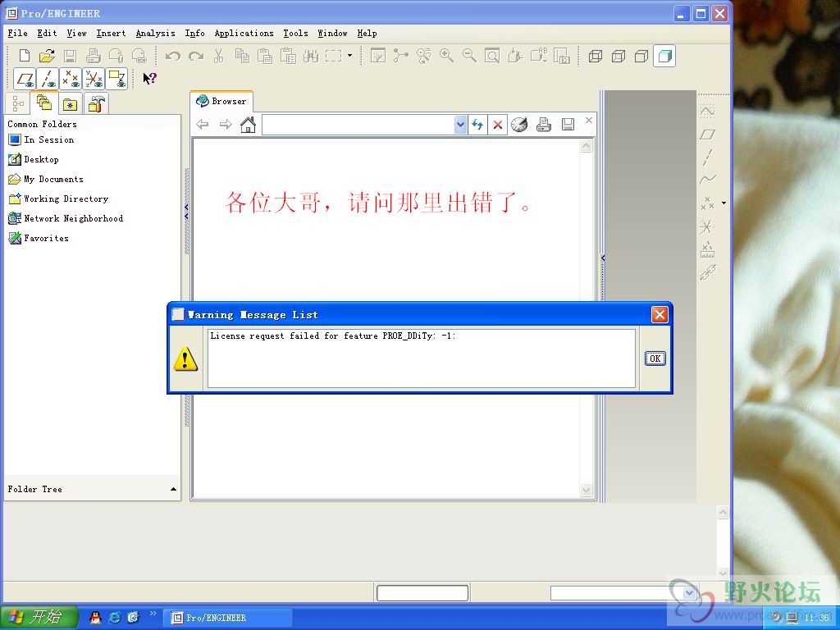Click the Paste clipboard icon
The width and height of the screenshot is (840, 630).
coord(265,56)
